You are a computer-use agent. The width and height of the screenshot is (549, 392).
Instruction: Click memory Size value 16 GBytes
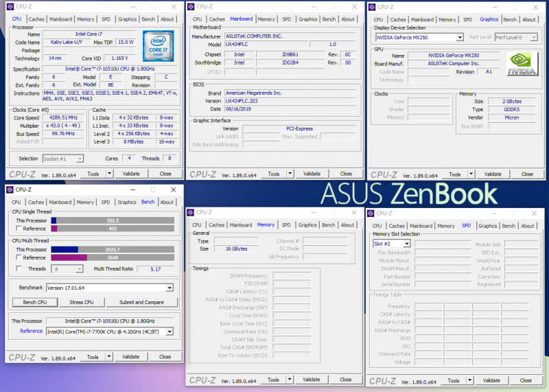pyautogui.click(x=236, y=249)
